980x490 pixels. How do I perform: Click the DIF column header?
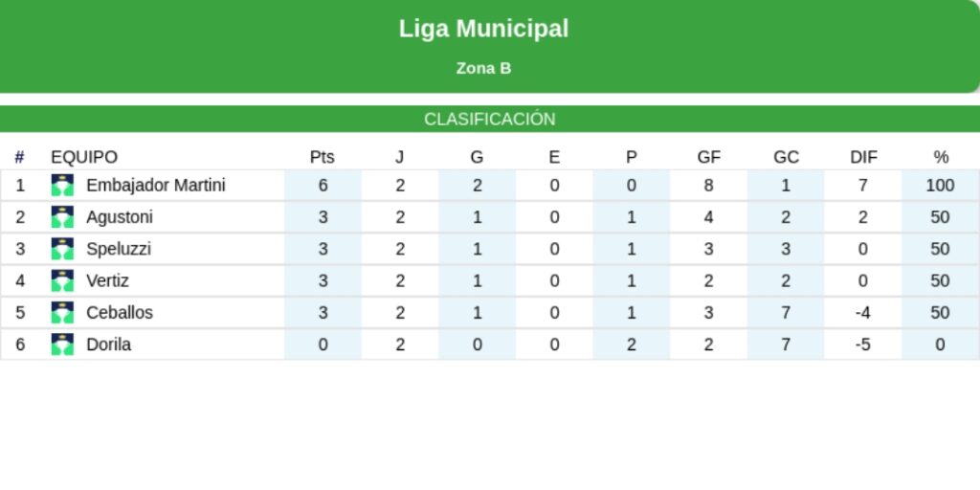pos(863,157)
